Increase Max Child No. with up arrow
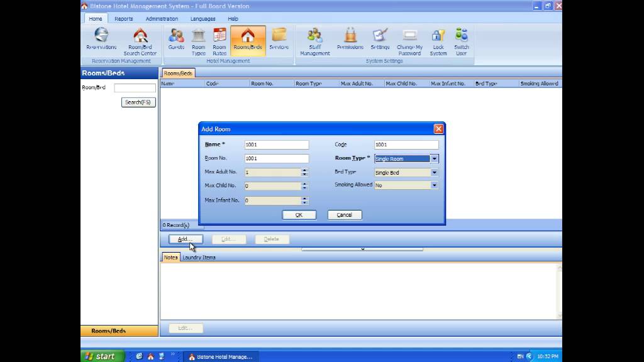This screenshot has width=644, height=362. [x=304, y=184]
